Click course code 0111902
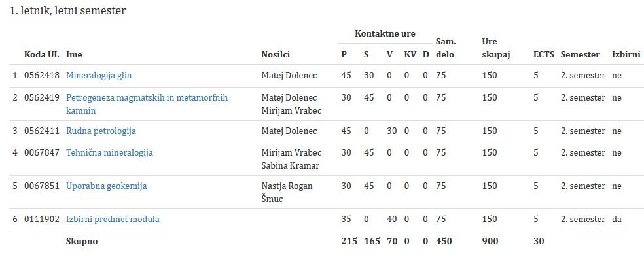Viewport: 644px width, 262px height. 42,220
